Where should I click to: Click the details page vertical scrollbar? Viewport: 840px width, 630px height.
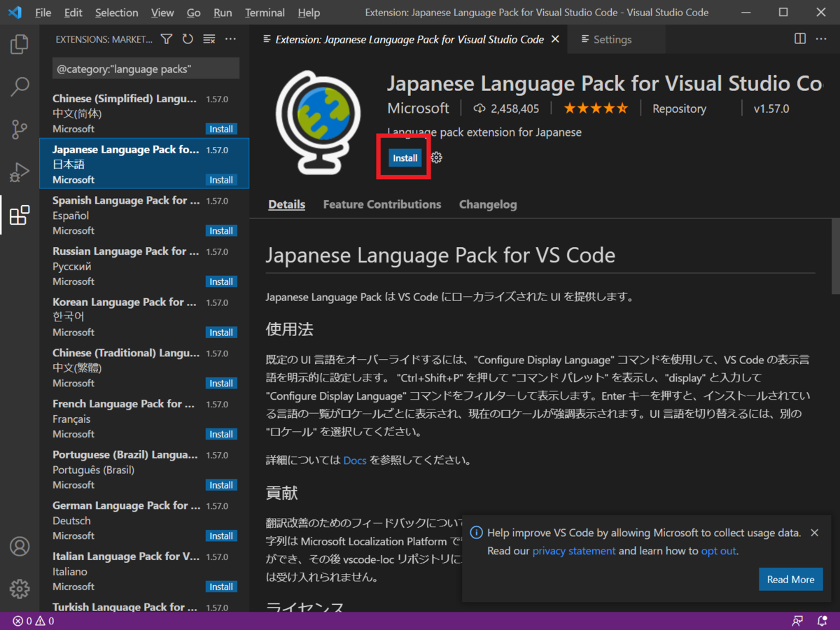click(835, 256)
